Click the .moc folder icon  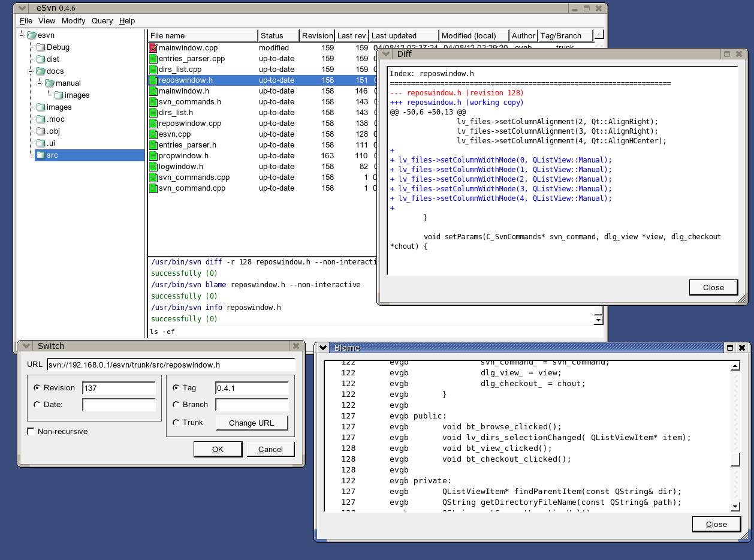(x=41, y=119)
